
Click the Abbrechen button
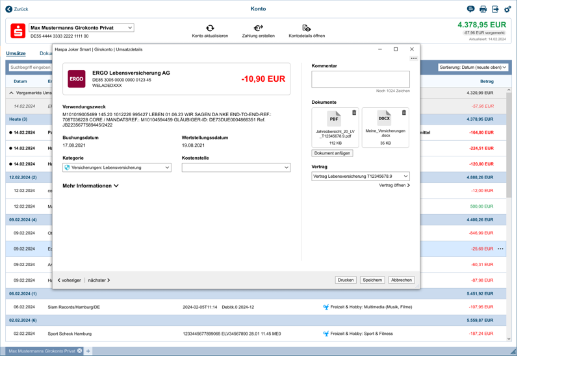[x=402, y=280]
